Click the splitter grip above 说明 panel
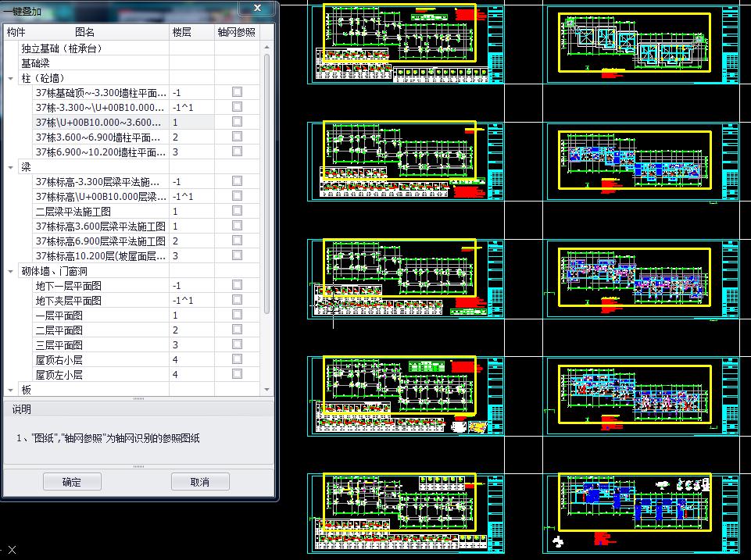This screenshot has width=751, height=560. click(x=138, y=398)
